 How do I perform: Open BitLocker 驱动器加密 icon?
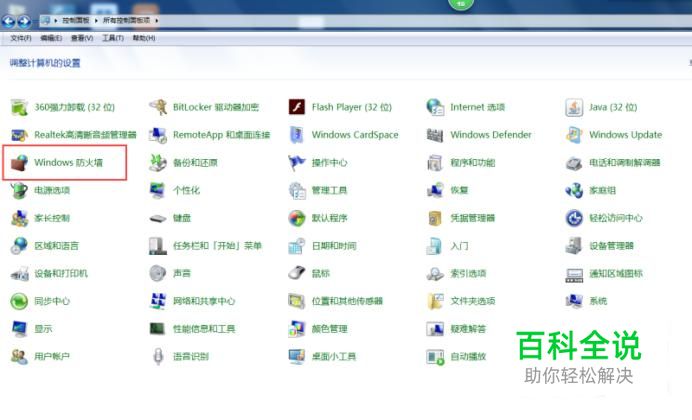pos(158,107)
